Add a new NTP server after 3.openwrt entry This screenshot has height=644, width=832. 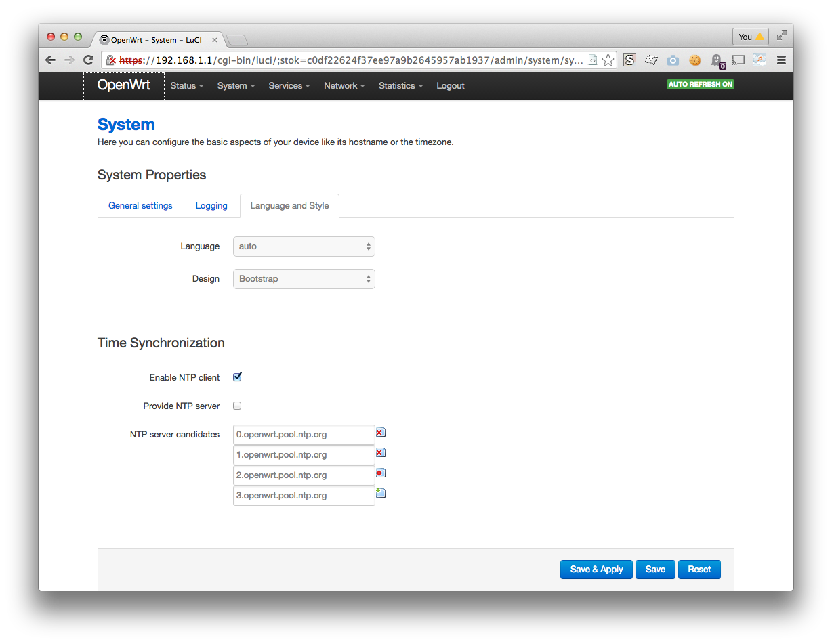[380, 493]
